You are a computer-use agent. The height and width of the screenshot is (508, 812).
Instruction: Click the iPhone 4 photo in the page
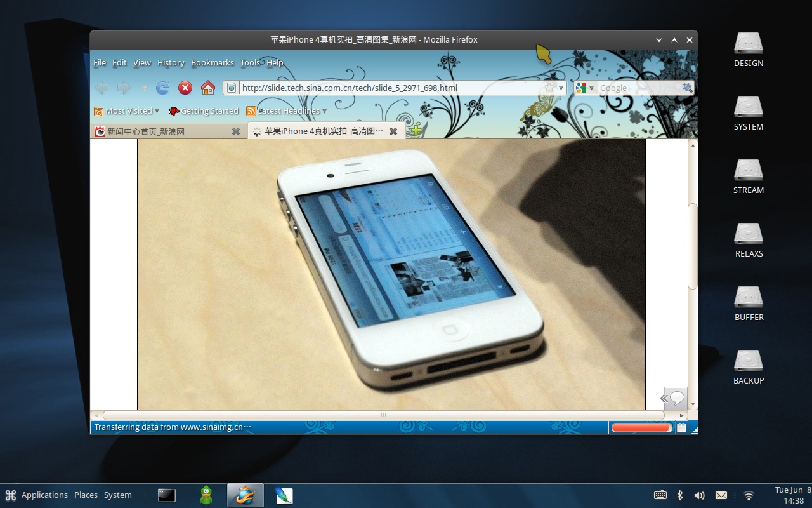pyautogui.click(x=391, y=274)
